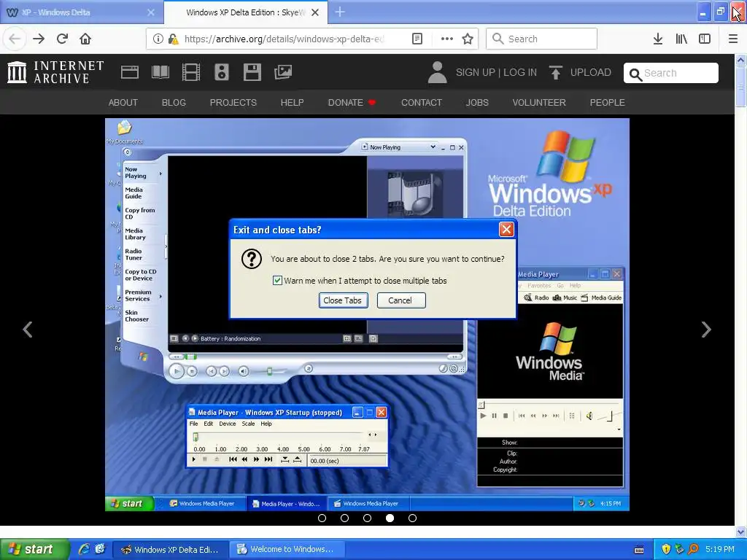
Task: Click the Internet Archive search field
Action: point(671,73)
